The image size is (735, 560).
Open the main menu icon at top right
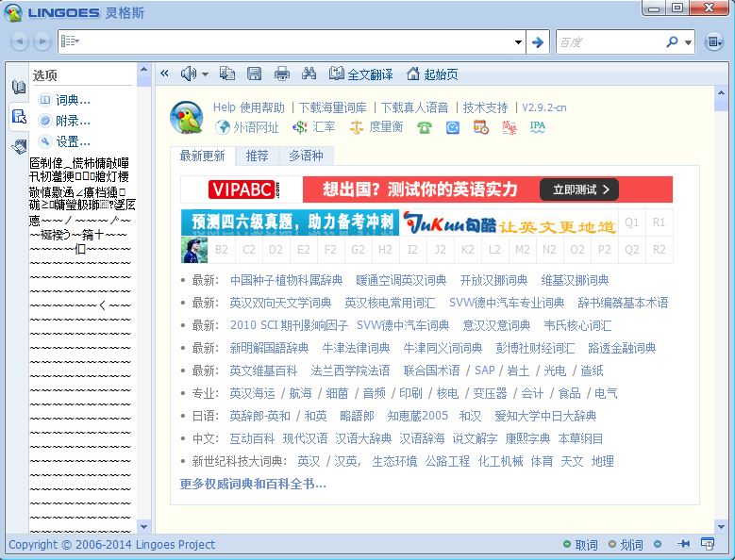[714, 42]
